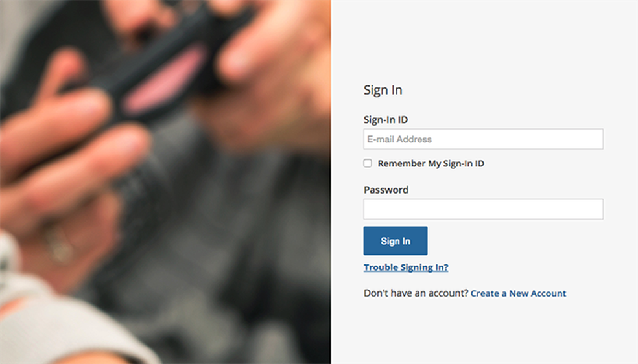The image size is (638, 364).
Task: Click the Sign In heading text
Action: tap(383, 90)
